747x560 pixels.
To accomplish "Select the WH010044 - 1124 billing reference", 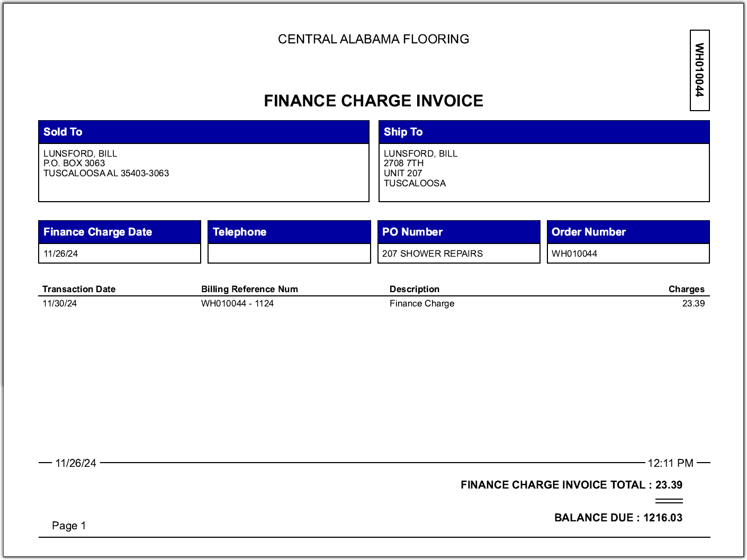I will point(237,303).
